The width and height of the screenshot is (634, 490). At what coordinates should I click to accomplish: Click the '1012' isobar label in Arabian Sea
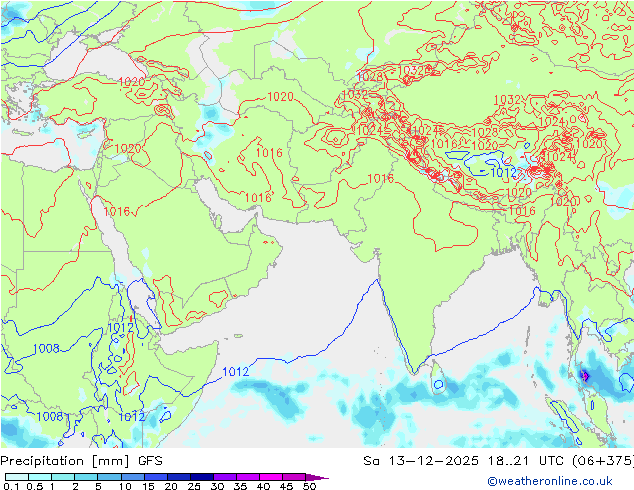click(x=236, y=372)
